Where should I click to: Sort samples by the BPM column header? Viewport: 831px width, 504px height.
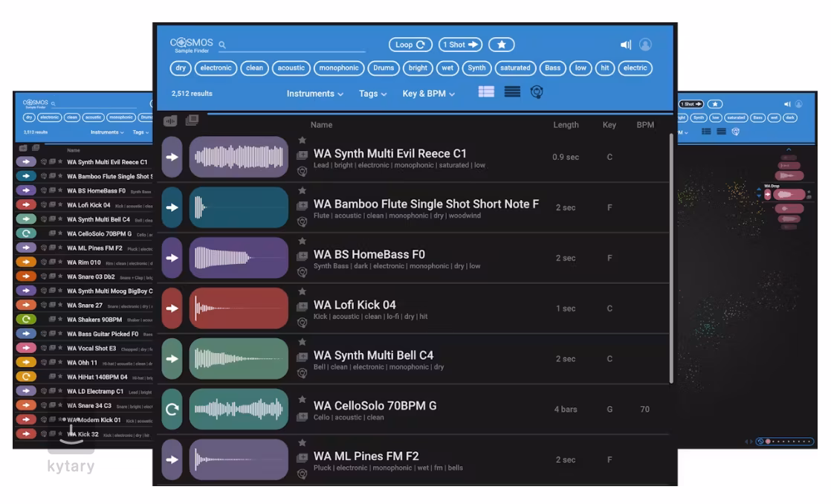tap(645, 125)
